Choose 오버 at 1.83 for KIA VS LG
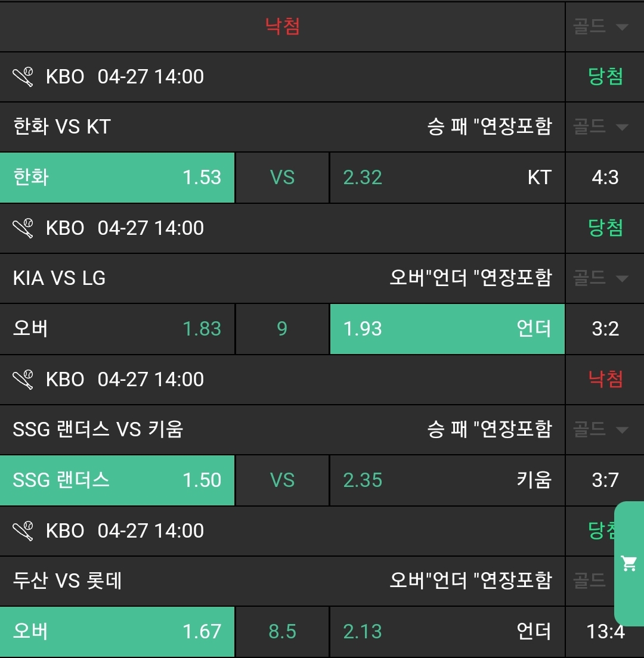Image resolution: width=644 pixels, height=658 pixels. pyautogui.click(x=117, y=329)
